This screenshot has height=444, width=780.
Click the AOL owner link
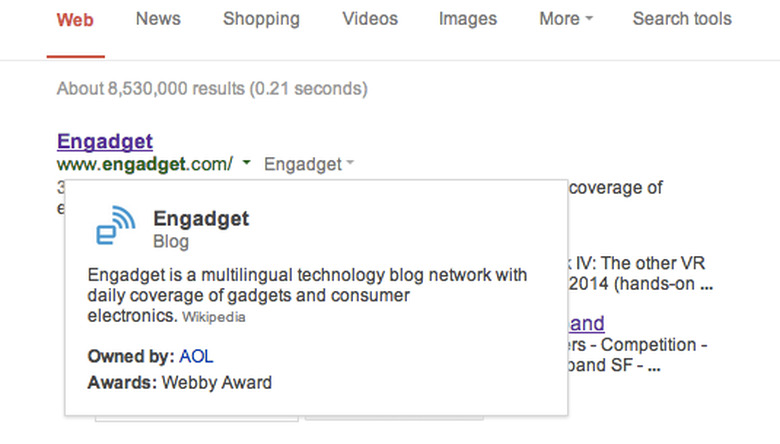pyautogui.click(x=196, y=357)
